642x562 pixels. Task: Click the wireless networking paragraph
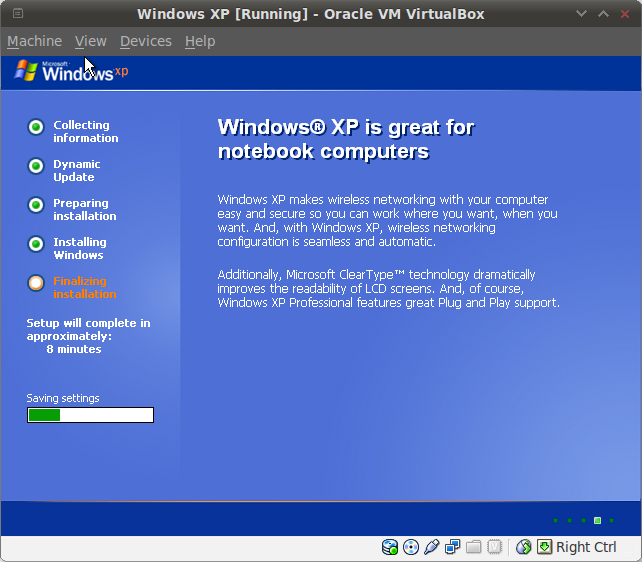tap(387, 221)
